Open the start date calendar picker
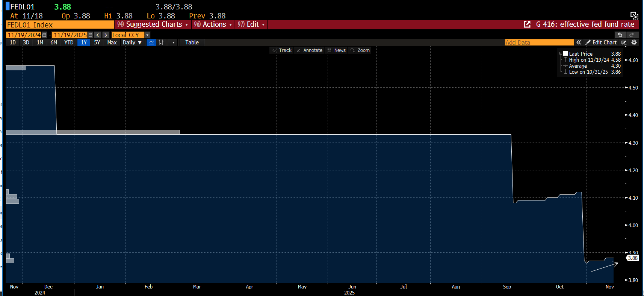The image size is (644, 296). (44, 35)
